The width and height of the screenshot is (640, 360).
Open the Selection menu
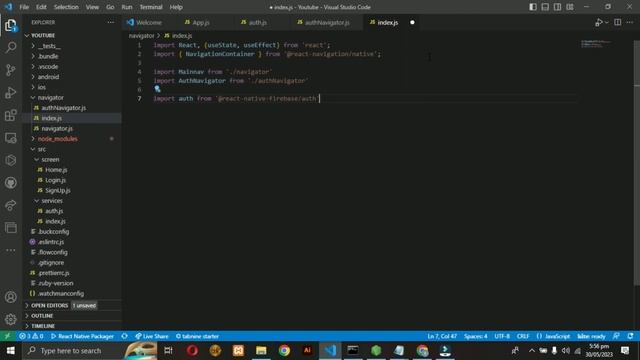(x=66, y=7)
